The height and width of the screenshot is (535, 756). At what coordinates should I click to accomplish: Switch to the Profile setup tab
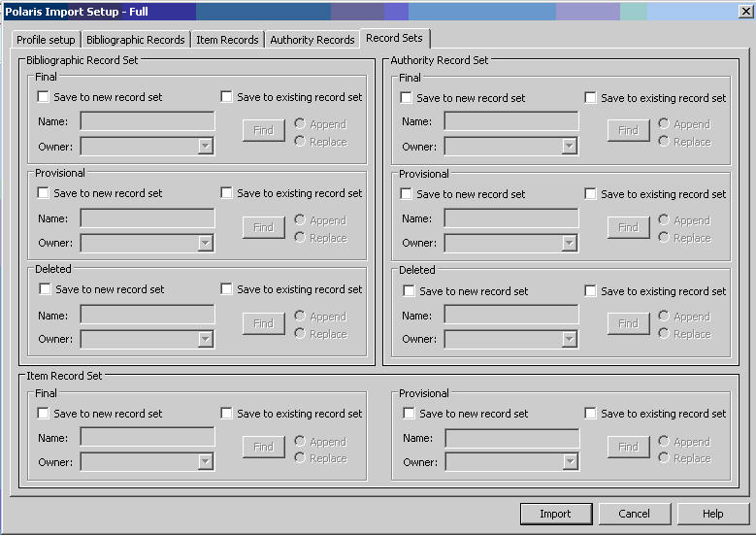(x=46, y=40)
